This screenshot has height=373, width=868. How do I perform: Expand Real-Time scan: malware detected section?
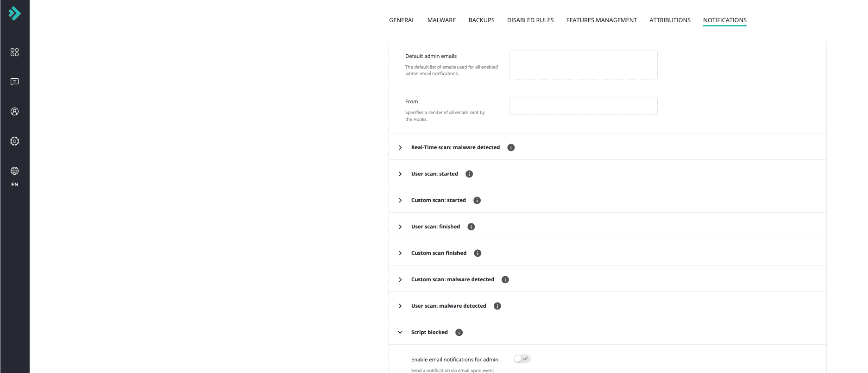[x=400, y=147]
